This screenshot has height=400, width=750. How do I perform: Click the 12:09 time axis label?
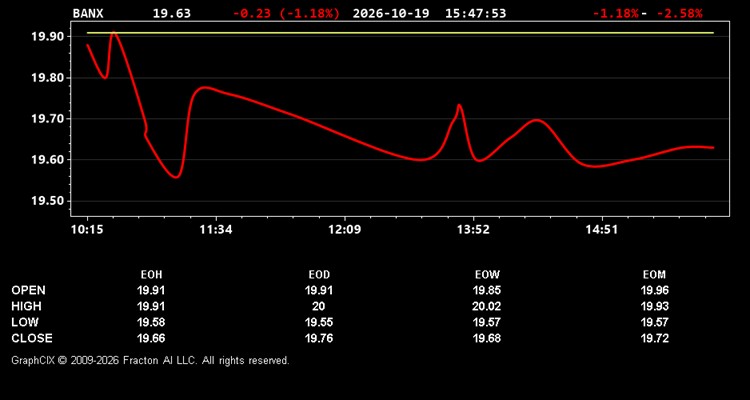click(345, 230)
